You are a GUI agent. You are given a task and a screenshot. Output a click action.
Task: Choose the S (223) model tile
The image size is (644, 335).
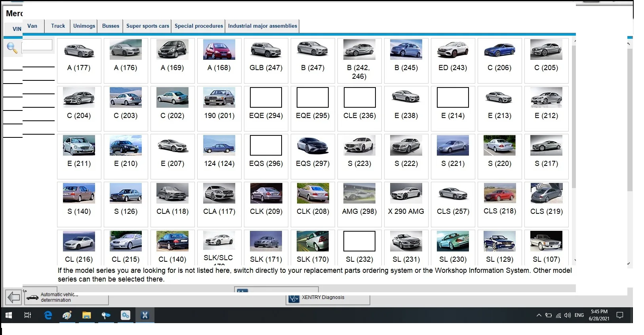click(x=360, y=156)
